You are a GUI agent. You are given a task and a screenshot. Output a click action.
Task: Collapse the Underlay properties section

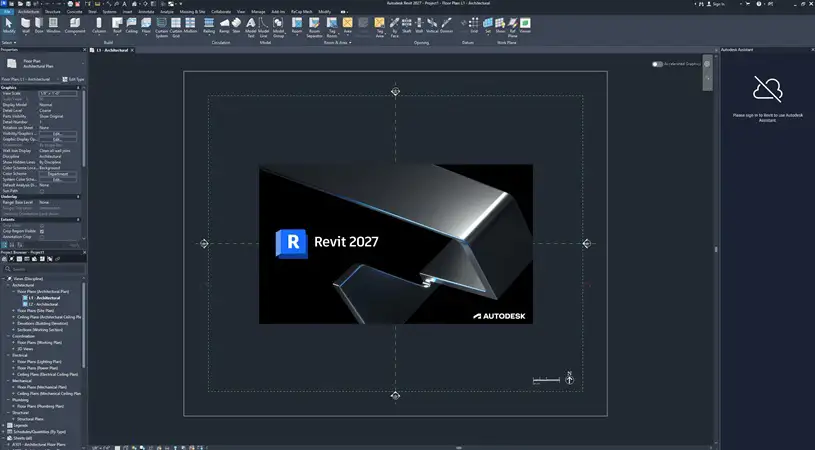coord(78,197)
